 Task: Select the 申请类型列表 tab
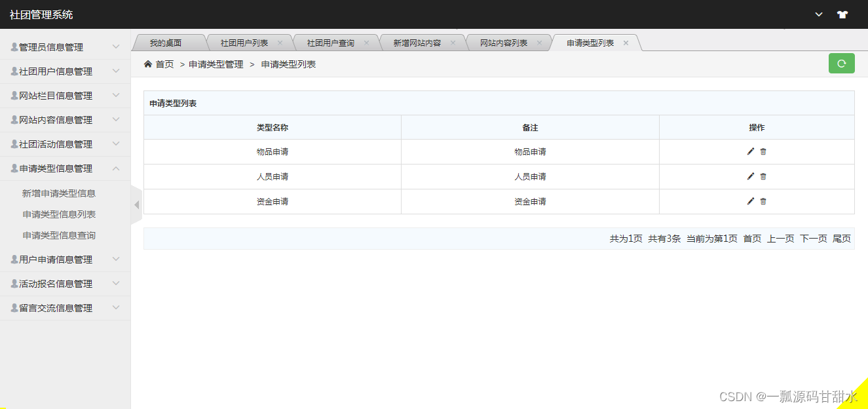(590, 43)
